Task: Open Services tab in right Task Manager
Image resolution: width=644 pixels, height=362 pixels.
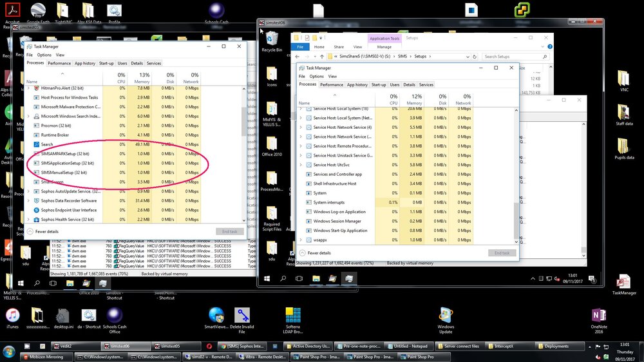Action: (426, 84)
